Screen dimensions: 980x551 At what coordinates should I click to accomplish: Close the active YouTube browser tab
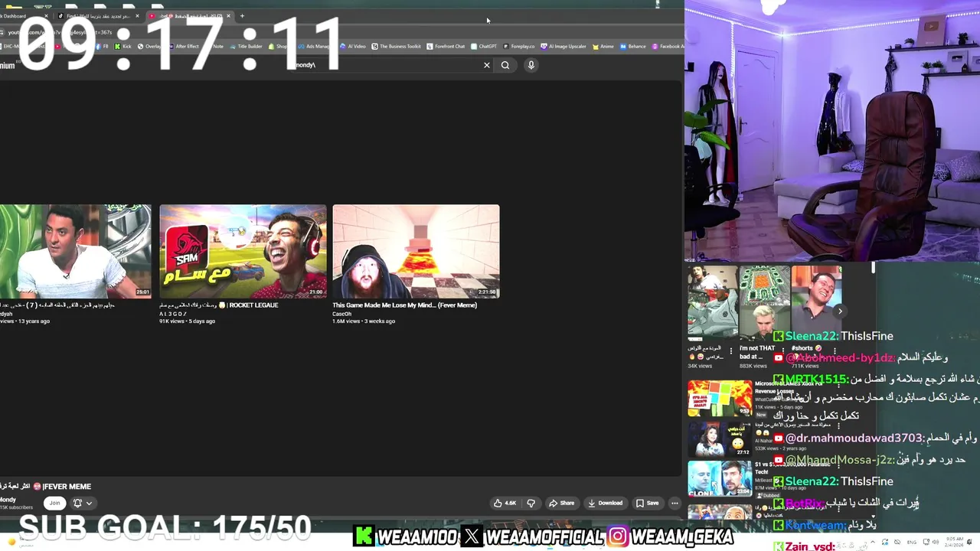click(228, 16)
